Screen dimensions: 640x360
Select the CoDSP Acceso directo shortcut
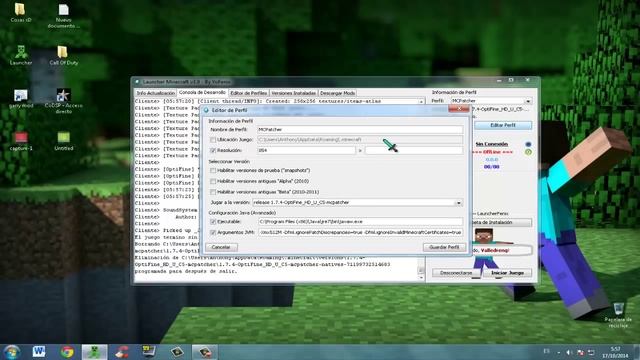pyautogui.click(x=63, y=100)
